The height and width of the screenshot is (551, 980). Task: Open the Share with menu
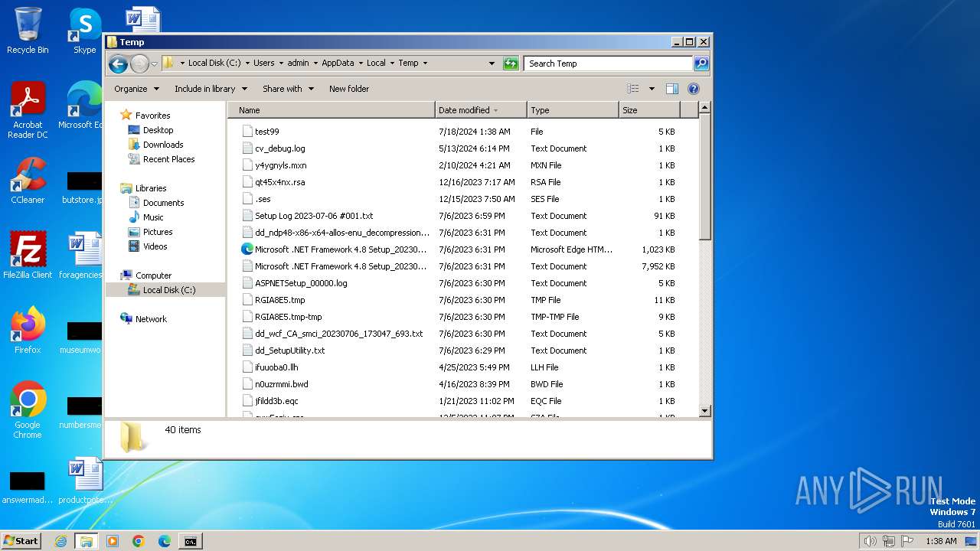tap(288, 89)
